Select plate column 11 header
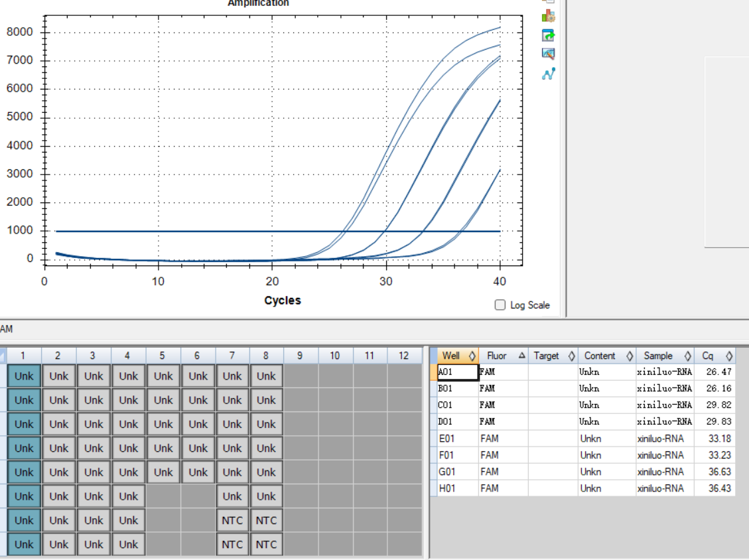 tap(370, 356)
